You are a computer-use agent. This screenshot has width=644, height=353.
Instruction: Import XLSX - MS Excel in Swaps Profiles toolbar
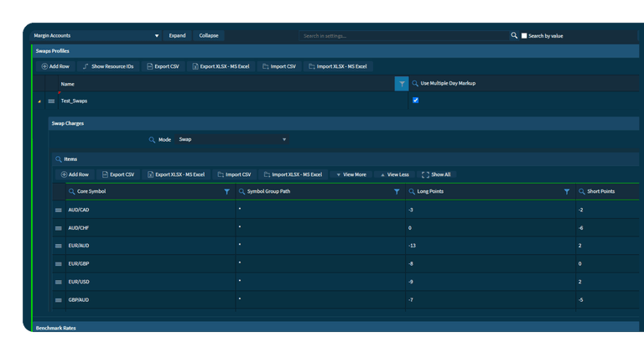pos(338,66)
